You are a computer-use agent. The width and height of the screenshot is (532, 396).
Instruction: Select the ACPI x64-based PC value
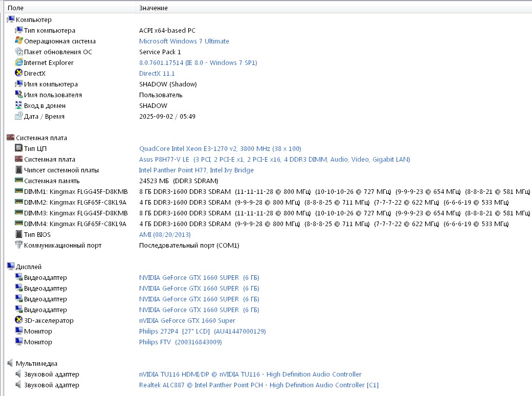tap(167, 31)
